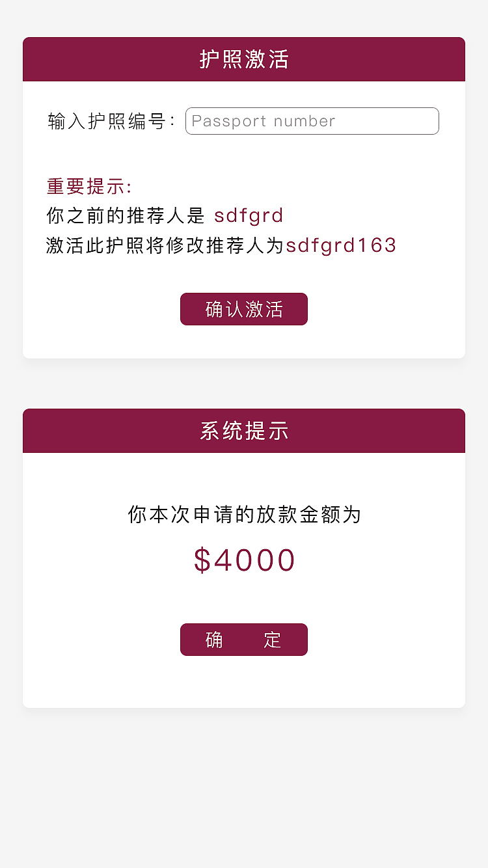Click the 护照激活 header bar

(244, 59)
